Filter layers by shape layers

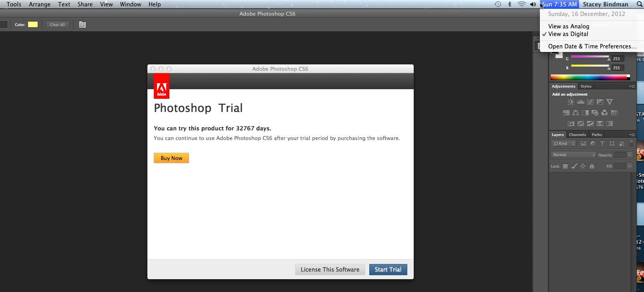click(x=612, y=144)
